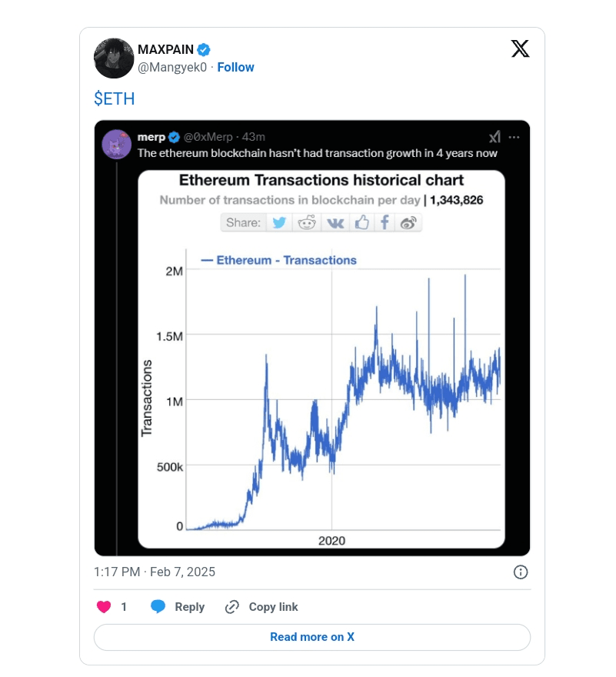Open the info icon beside the post date
Image resolution: width=616 pixels, height=677 pixels.
521,572
